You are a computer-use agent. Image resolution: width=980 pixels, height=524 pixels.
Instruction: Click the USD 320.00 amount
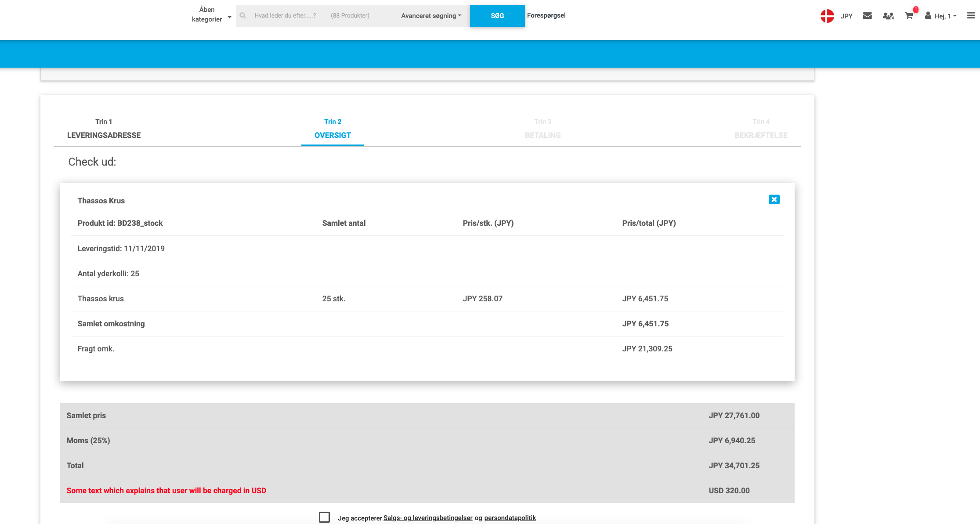[729, 491]
